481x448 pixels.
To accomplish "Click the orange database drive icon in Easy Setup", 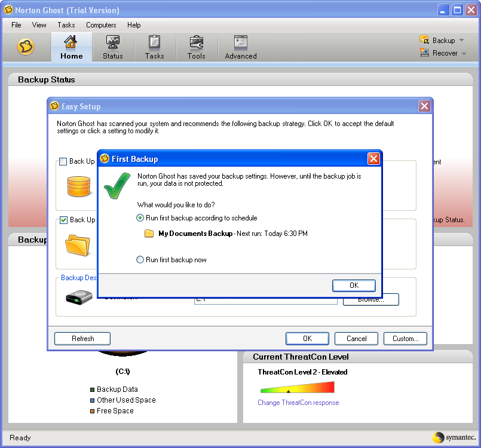I will (x=78, y=186).
